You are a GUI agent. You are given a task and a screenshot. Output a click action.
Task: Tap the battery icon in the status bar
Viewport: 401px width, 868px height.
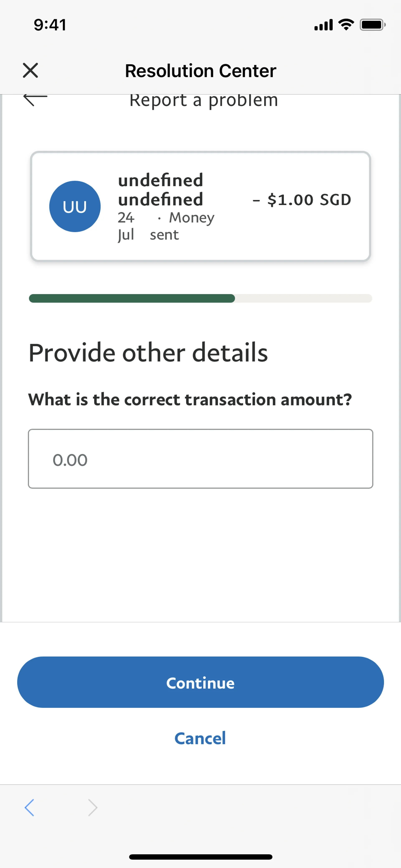(372, 25)
